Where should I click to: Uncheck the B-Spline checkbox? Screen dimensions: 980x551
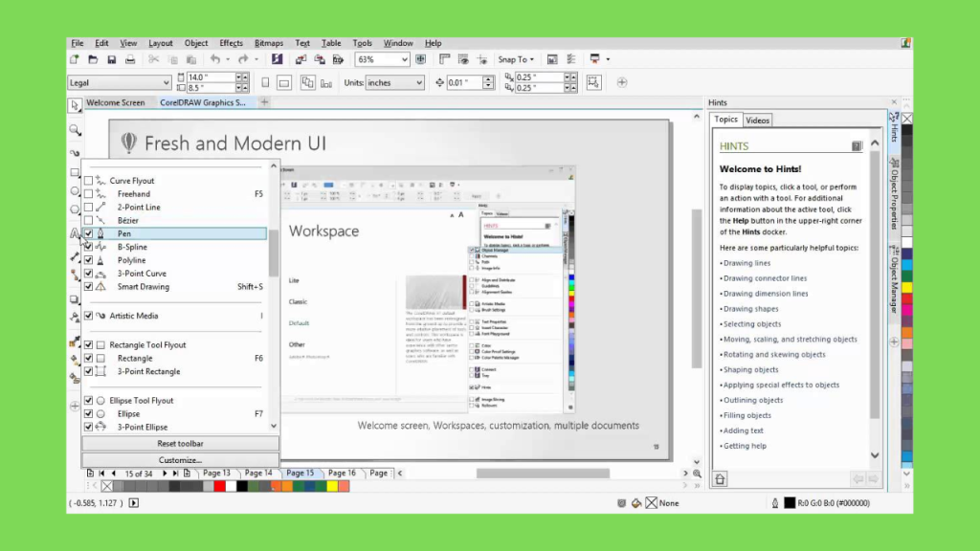88,247
